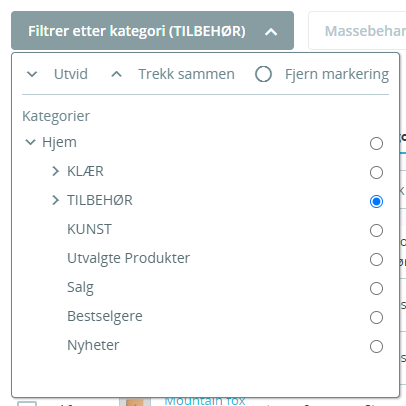Collapse the Hjem tree node
406x406 pixels.
click(x=30, y=142)
